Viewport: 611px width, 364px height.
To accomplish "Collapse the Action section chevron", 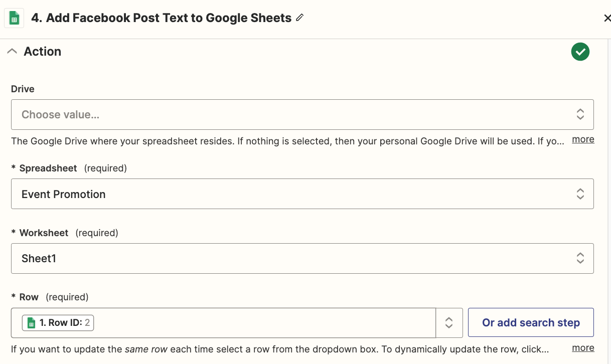I will coord(12,52).
